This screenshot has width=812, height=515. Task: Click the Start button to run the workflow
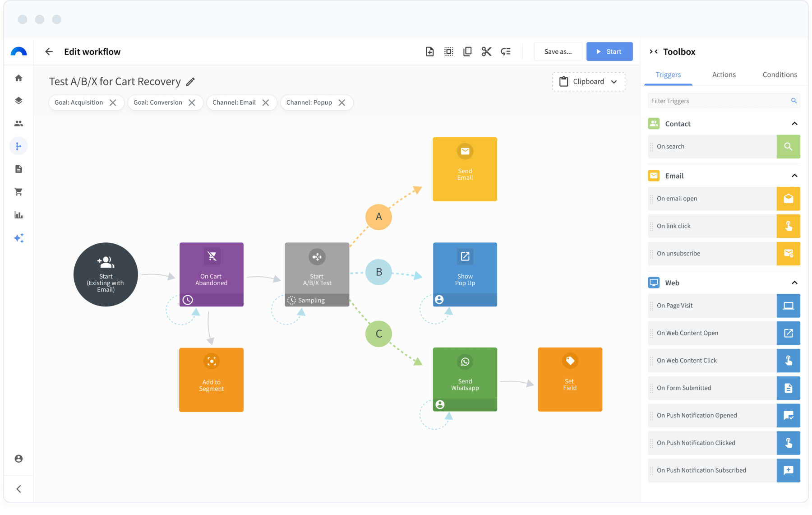click(x=609, y=51)
